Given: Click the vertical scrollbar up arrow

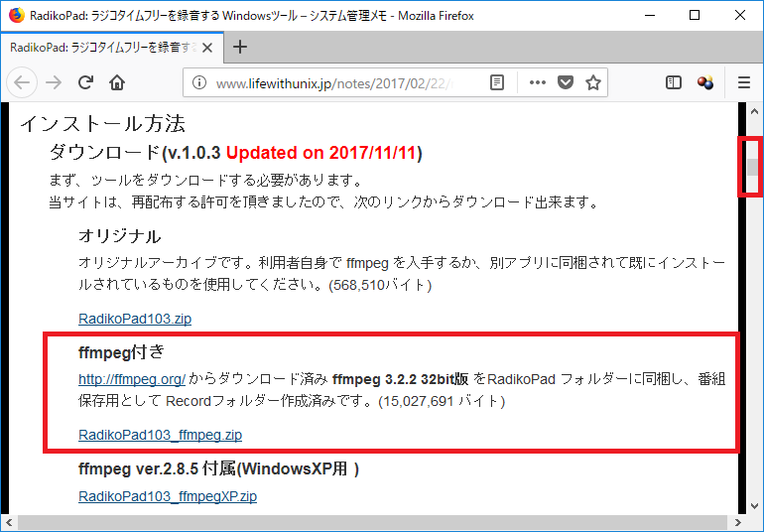Looking at the screenshot, I should 754,111.
